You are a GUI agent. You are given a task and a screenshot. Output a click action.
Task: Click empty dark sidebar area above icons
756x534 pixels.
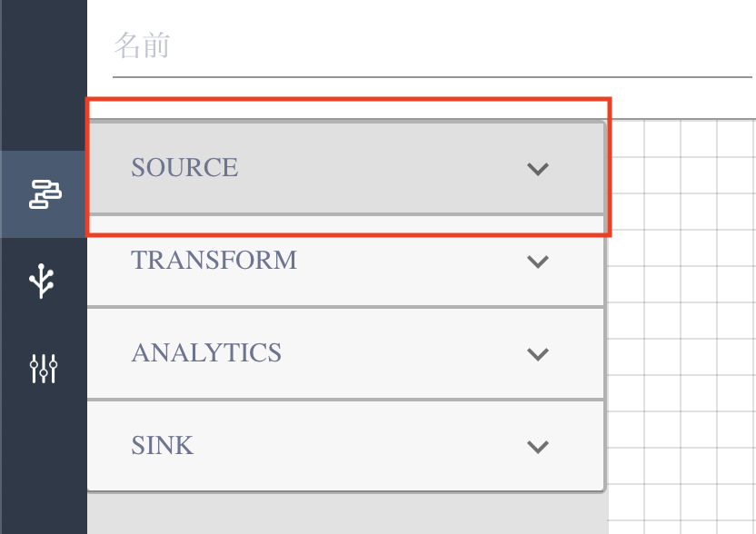[x=44, y=73]
